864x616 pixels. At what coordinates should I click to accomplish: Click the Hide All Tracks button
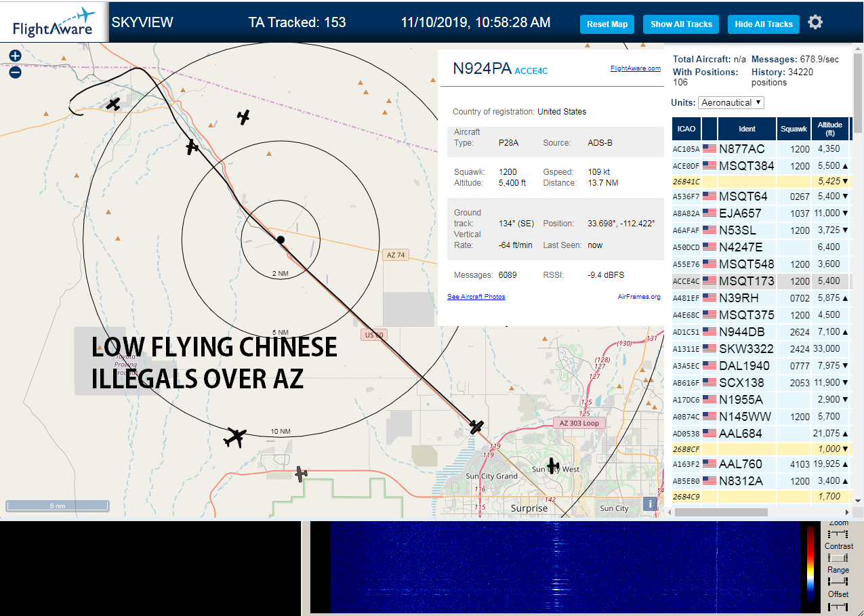(x=764, y=24)
